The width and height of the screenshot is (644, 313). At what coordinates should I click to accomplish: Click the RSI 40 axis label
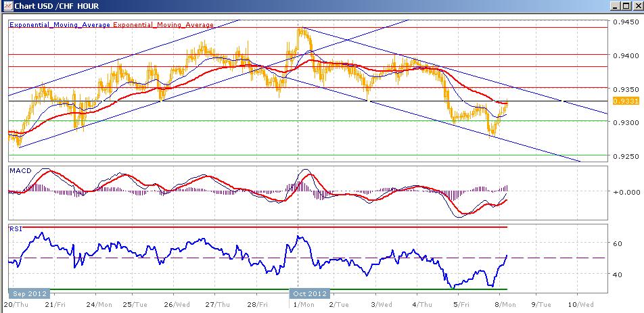[x=618, y=274]
